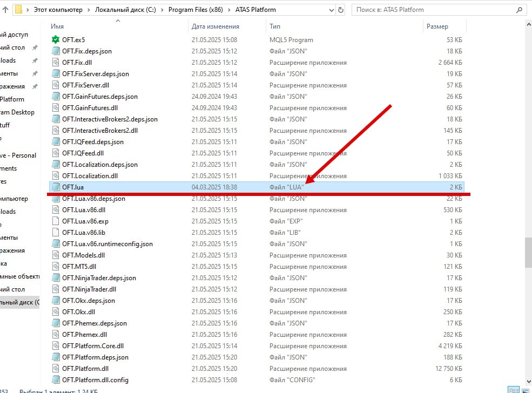
Task: Click 'MQL5 Program' type cell
Action: coord(291,39)
